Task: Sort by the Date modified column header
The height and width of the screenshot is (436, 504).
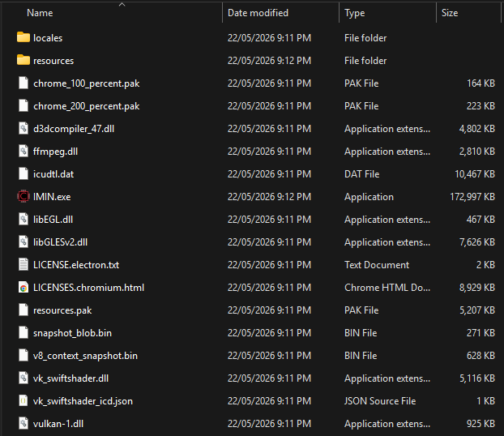Action: coord(258,13)
